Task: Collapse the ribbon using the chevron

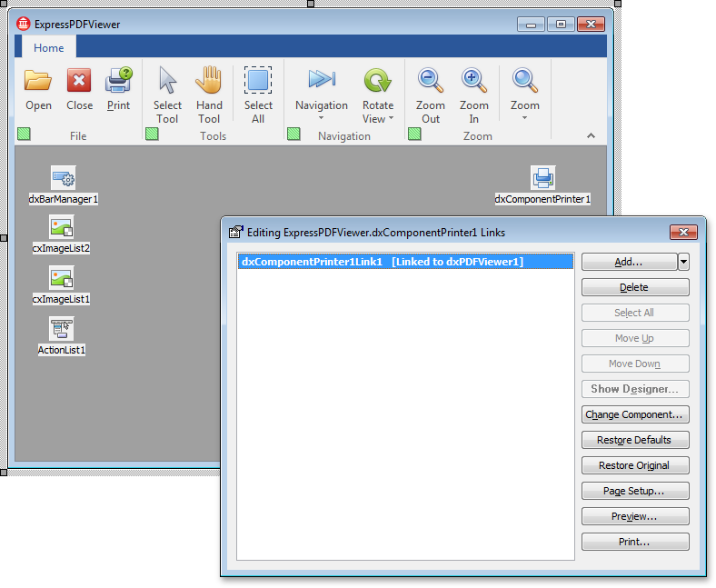Action: pyautogui.click(x=591, y=135)
